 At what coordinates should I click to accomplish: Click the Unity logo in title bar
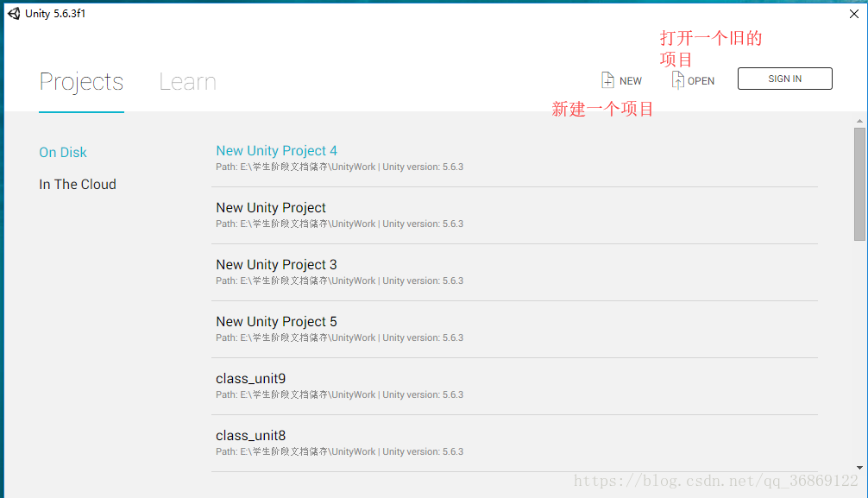coord(14,13)
